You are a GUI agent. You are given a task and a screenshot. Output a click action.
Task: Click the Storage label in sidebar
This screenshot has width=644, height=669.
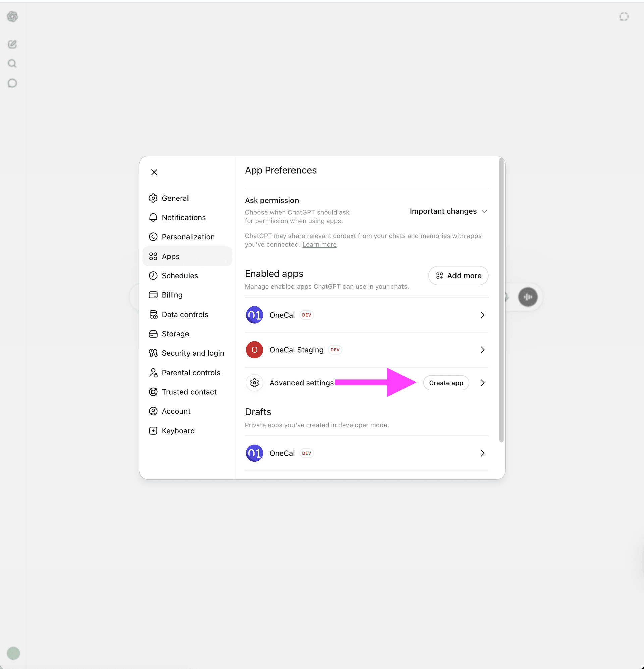[175, 334]
